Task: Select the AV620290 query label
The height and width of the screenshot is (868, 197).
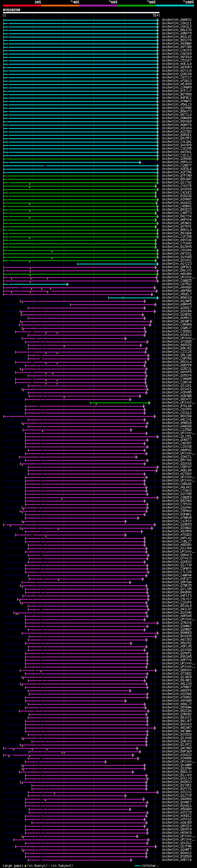Action: (11, 10)
